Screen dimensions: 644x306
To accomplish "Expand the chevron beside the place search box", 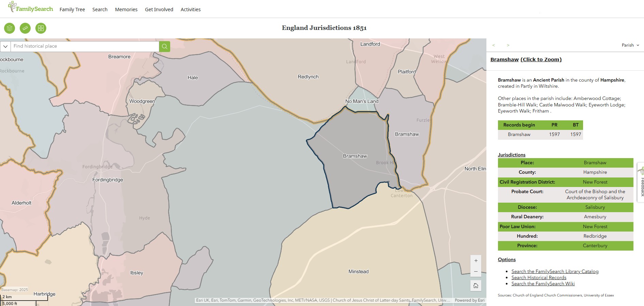I will (5, 46).
